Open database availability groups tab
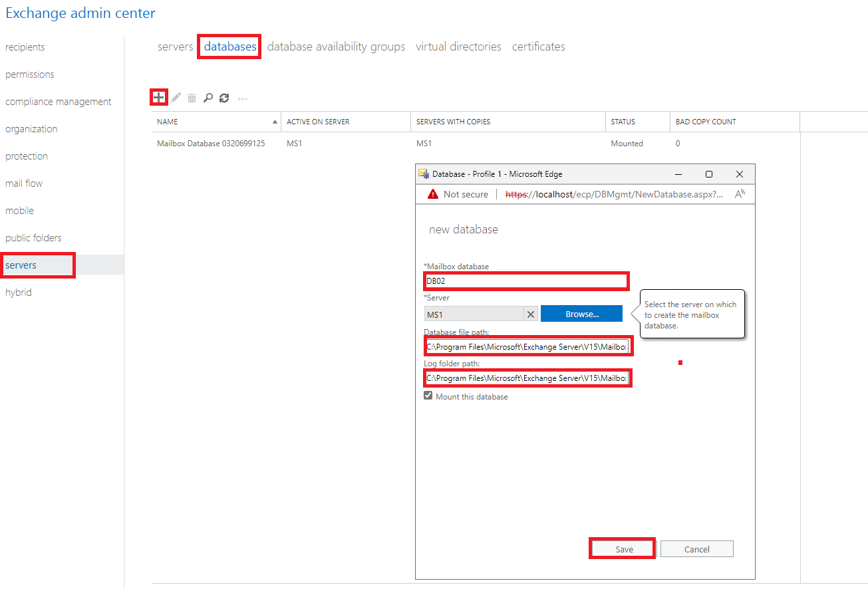 click(x=336, y=47)
